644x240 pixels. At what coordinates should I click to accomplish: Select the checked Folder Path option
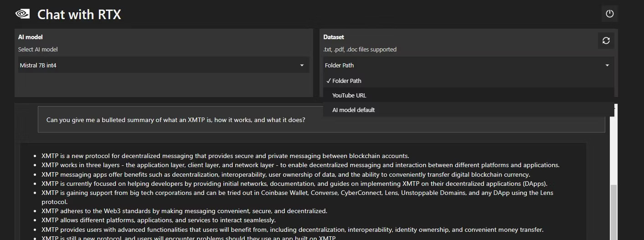click(346, 81)
